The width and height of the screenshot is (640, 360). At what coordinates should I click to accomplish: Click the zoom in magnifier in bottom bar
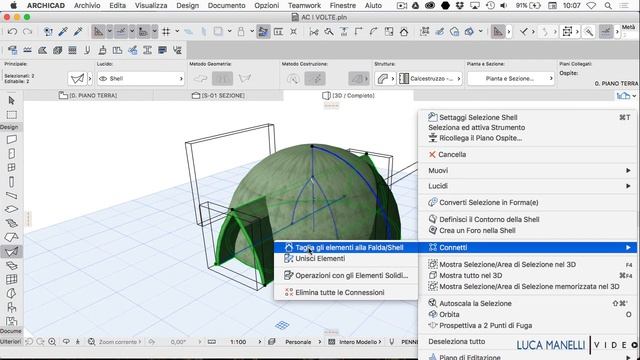tap(52, 342)
